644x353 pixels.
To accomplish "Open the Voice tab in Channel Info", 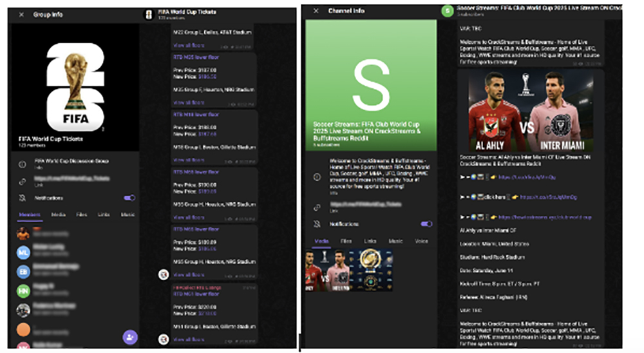I will [x=421, y=241].
